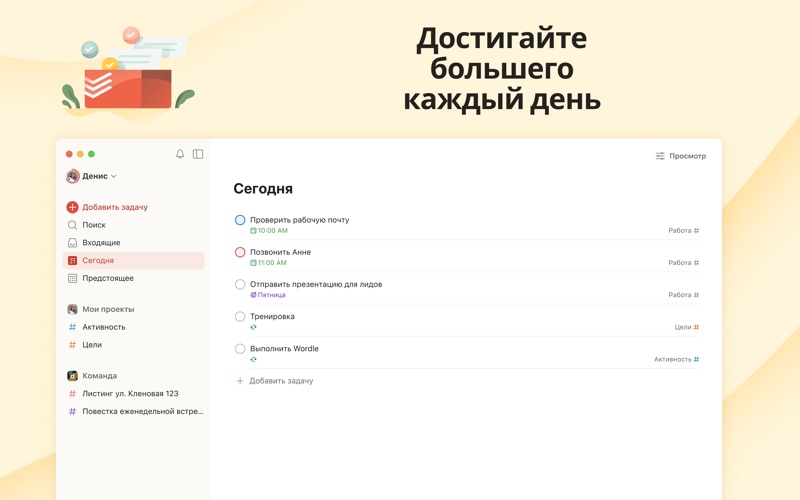Click the Сегодня calendar icon in sidebar

[72, 260]
